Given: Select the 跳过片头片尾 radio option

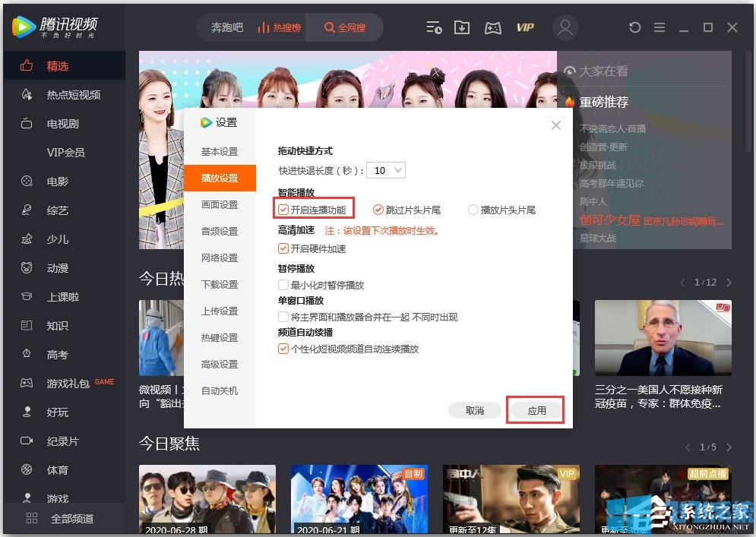Looking at the screenshot, I should (x=378, y=209).
